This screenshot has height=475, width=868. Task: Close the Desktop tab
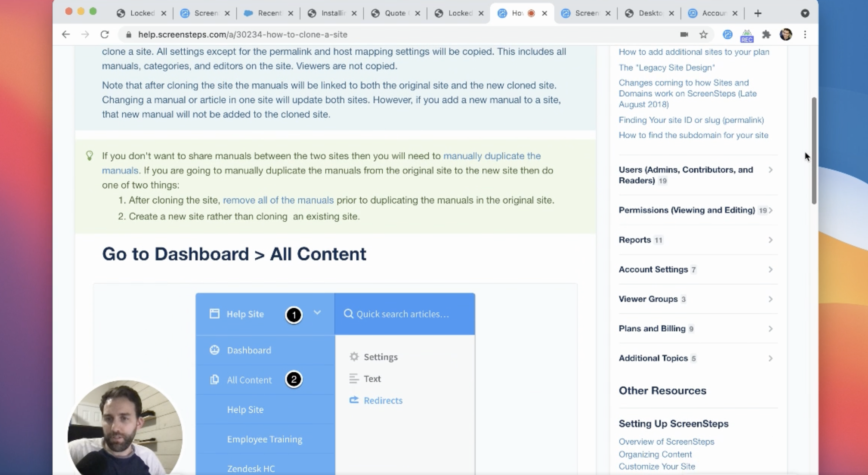pos(671,13)
